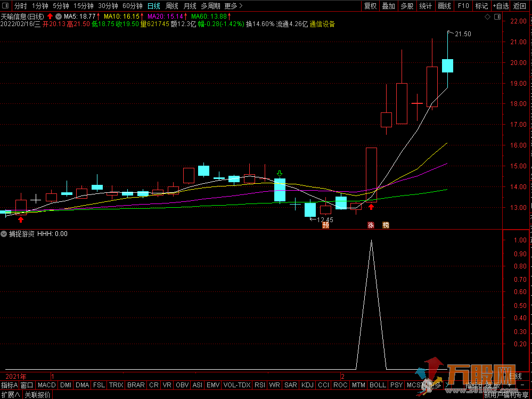
Task: Open the 多周期 multi-period view
Action: (210, 6)
